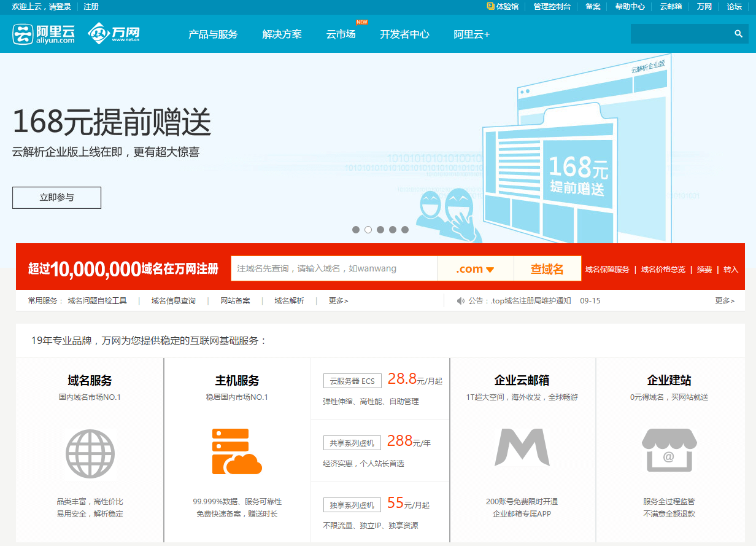Click the 转入 link
Screen dimensions: 756x546
(x=731, y=270)
